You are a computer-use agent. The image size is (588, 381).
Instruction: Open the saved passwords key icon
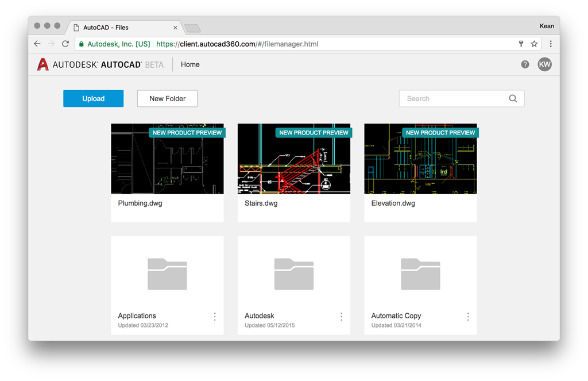[x=521, y=44]
